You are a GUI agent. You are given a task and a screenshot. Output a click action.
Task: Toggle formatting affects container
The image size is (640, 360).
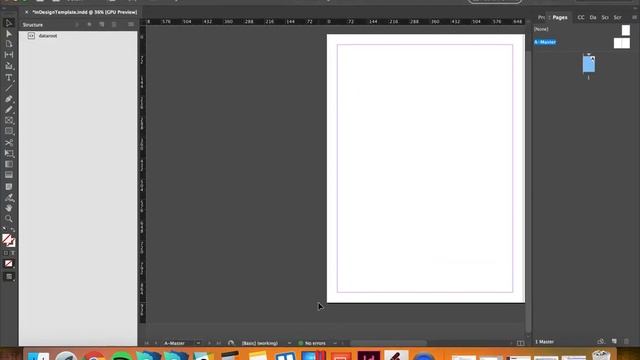[5, 253]
